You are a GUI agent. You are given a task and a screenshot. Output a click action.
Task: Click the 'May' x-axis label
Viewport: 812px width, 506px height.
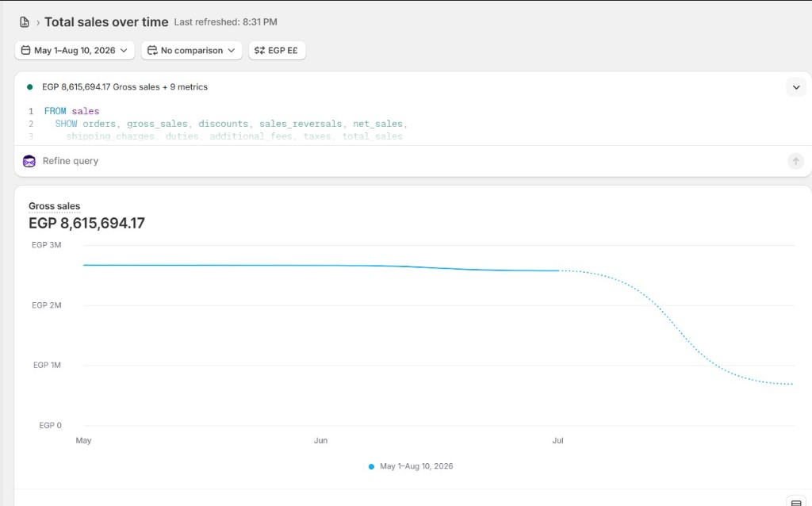click(83, 441)
